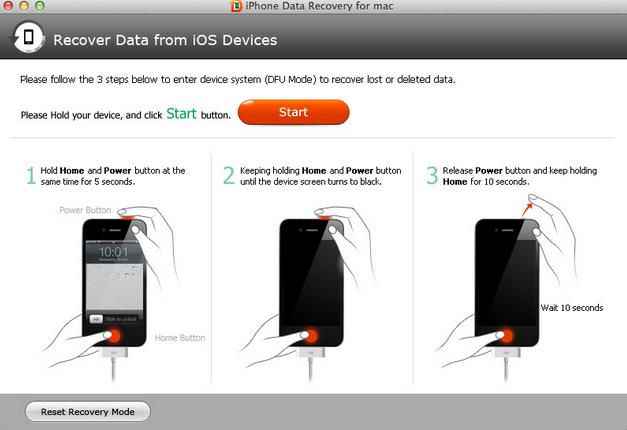Click the step 2 black-screen iPhone illustration

coord(312,282)
